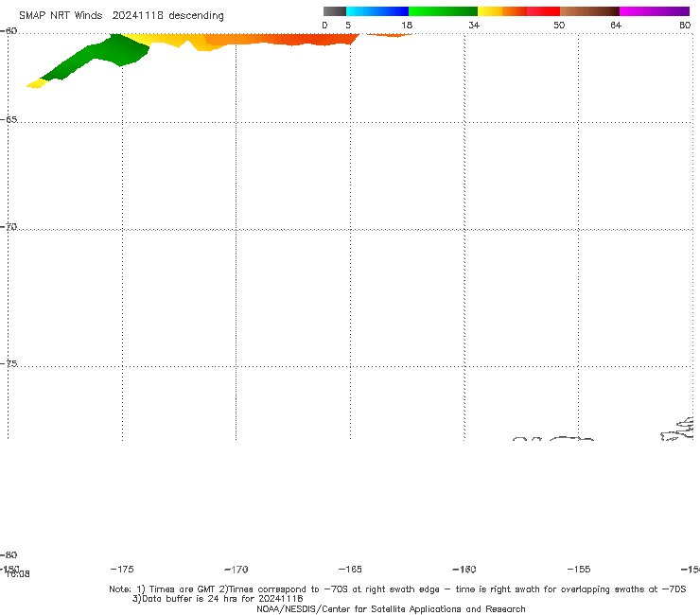Click the '20241118' date in the title
Image resolution: width=700 pixels, height=615 pixels.
coord(137,16)
